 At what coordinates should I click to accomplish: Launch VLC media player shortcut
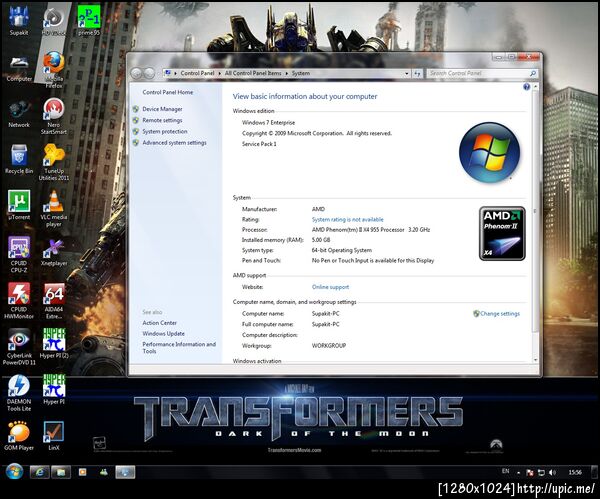(54, 208)
